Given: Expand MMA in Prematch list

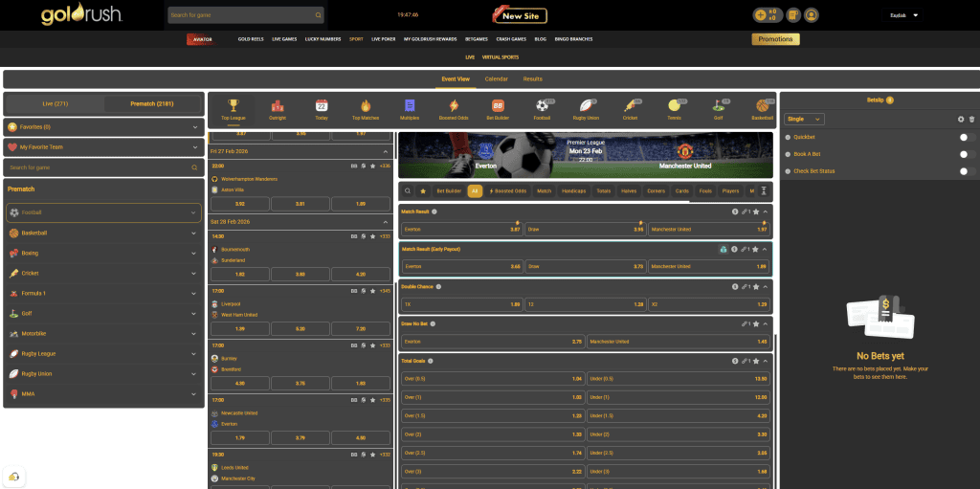Looking at the screenshot, I should coord(103,394).
